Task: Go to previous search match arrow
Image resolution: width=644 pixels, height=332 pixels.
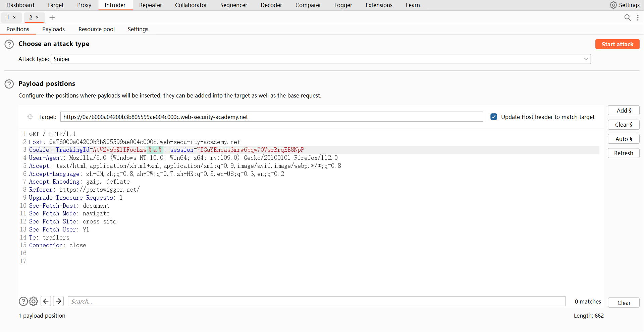Action: (x=46, y=301)
